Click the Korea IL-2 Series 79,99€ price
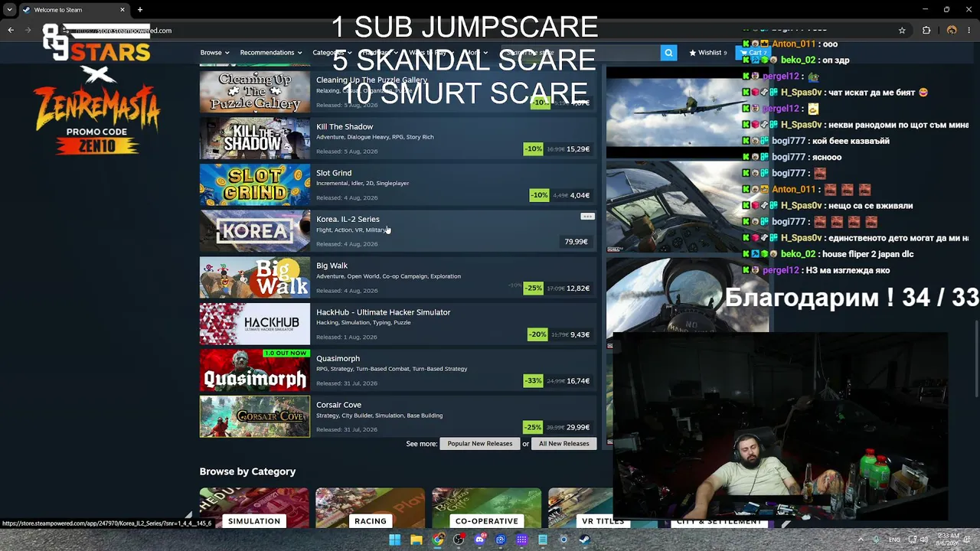The height and width of the screenshot is (551, 980). pyautogui.click(x=576, y=242)
